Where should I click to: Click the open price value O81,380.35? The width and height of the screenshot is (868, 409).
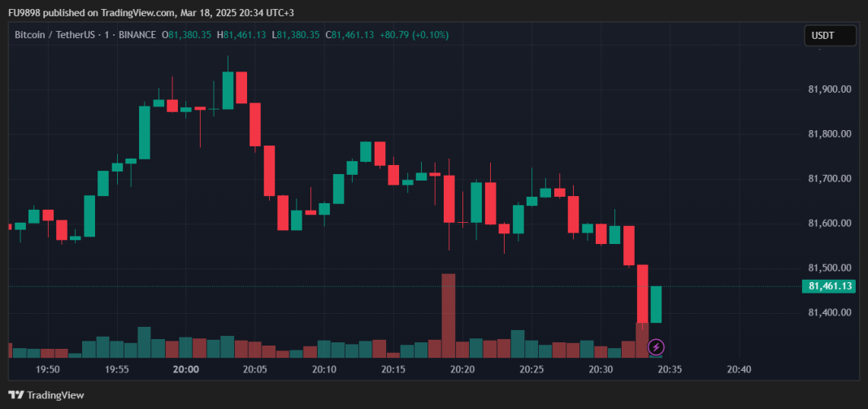186,35
